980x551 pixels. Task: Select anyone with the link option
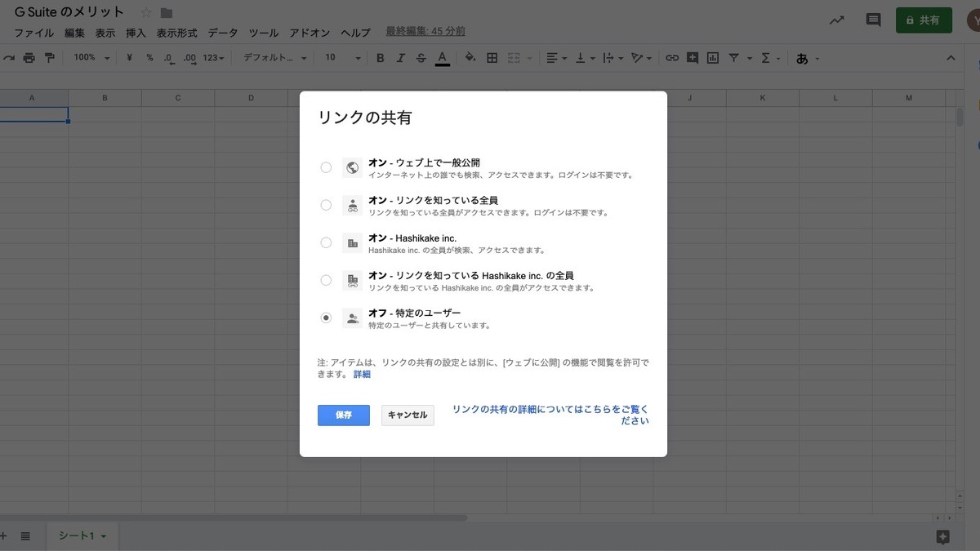[x=326, y=205]
